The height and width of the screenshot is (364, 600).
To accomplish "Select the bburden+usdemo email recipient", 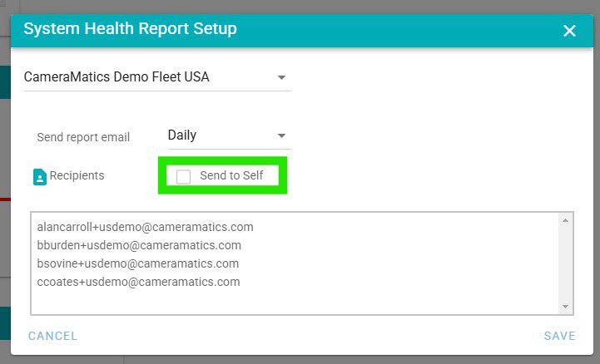I will click(139, 245).
